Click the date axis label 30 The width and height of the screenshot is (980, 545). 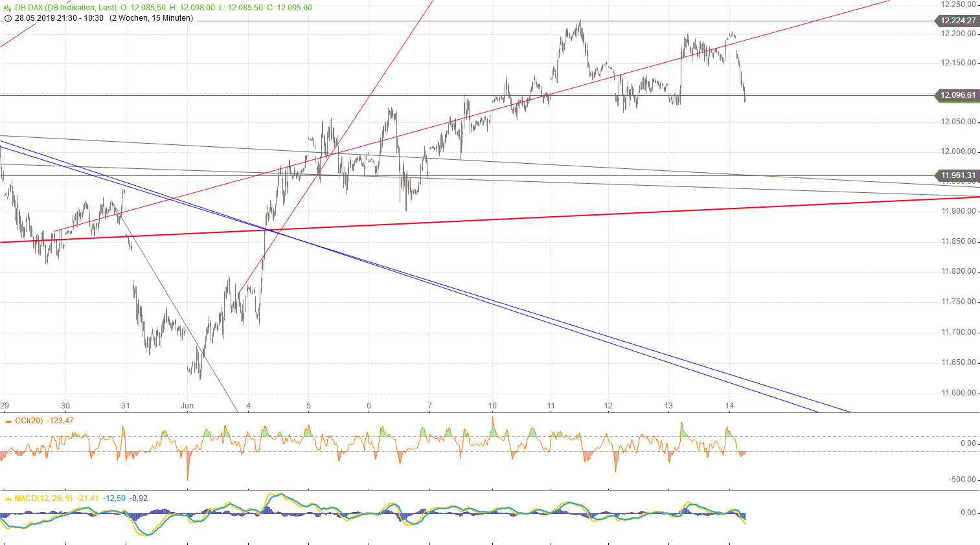point(65,406)
